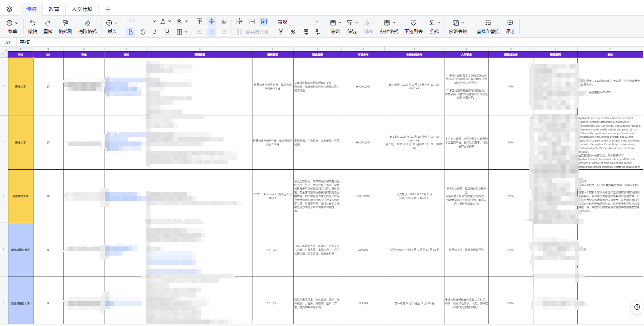The width and height of the screenshot is (644, 326).
Task: Align text left horizontally
Action: 200,32
